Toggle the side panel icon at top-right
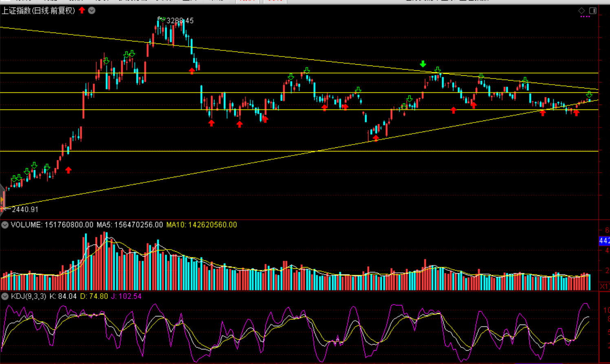Viewport: 610px width, 364px height. tap(593, 11)
